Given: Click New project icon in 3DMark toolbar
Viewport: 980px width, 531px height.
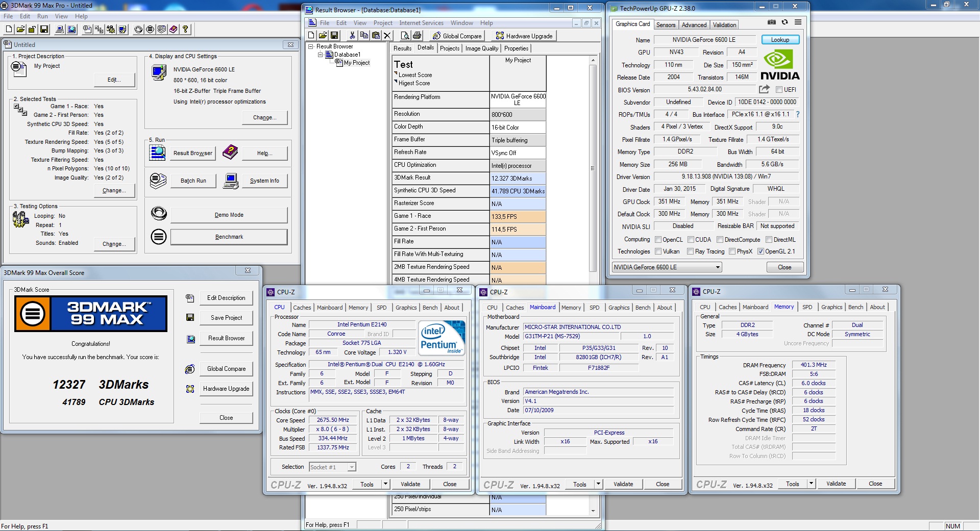Looking at the screenshot, I should coord(9,29).
